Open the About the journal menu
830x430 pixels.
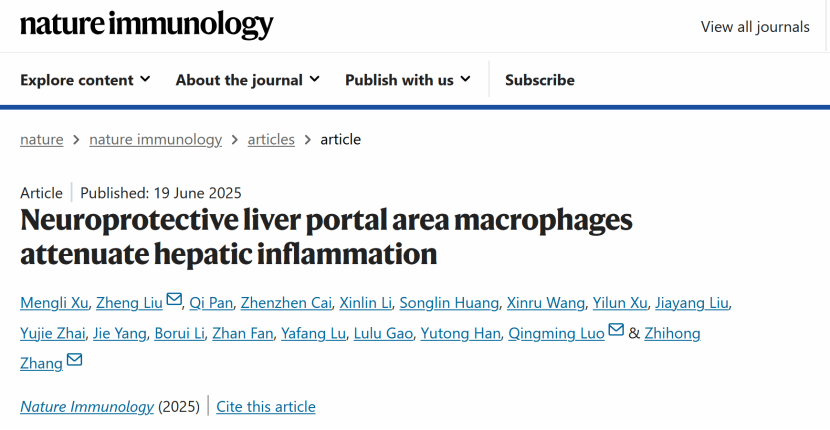(x=247, y=80)
